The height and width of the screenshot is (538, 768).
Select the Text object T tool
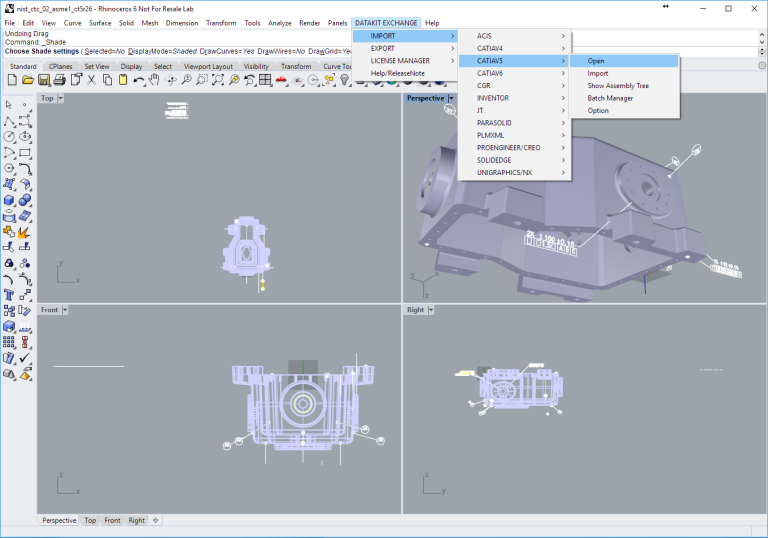(9, 294)
